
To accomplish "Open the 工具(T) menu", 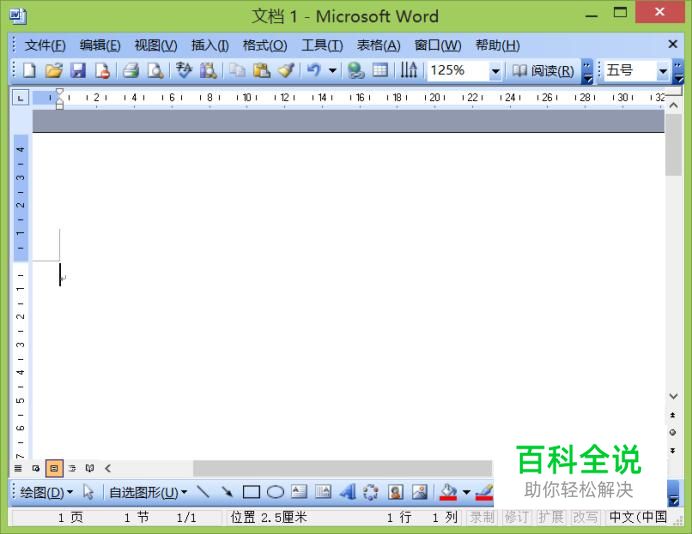I will (322, 45).
